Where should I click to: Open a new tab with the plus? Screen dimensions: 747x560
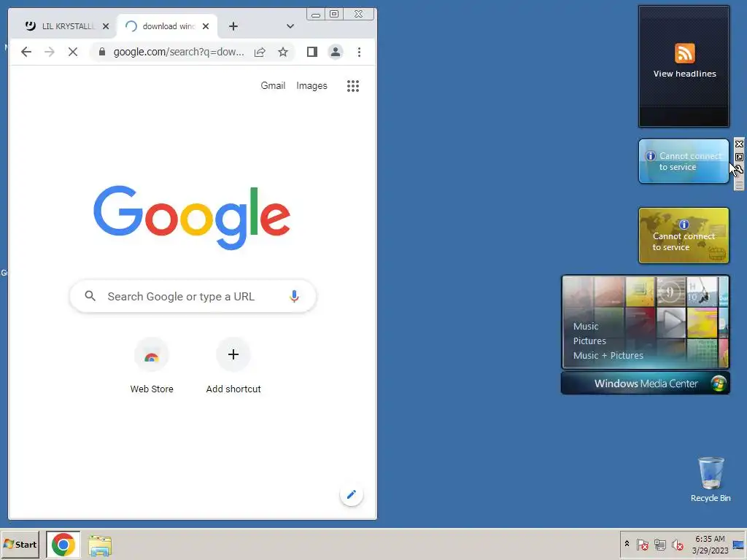(233, 26)
